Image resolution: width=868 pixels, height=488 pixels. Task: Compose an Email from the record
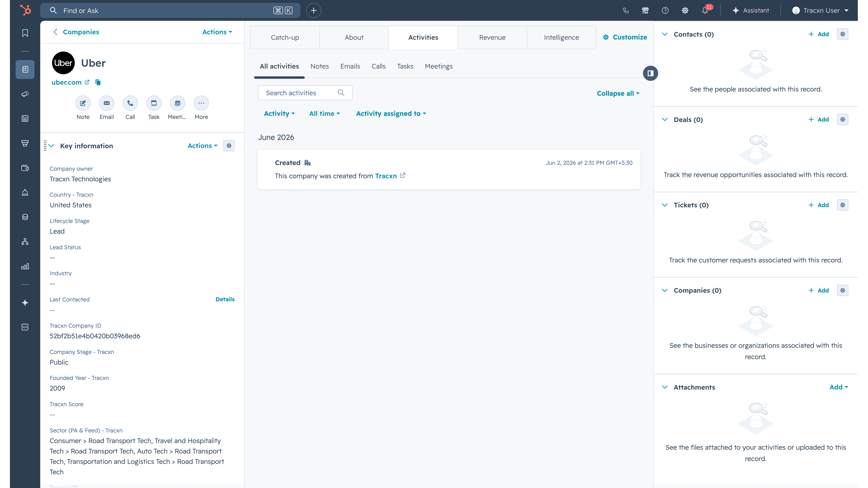click(x=106, y=103)
